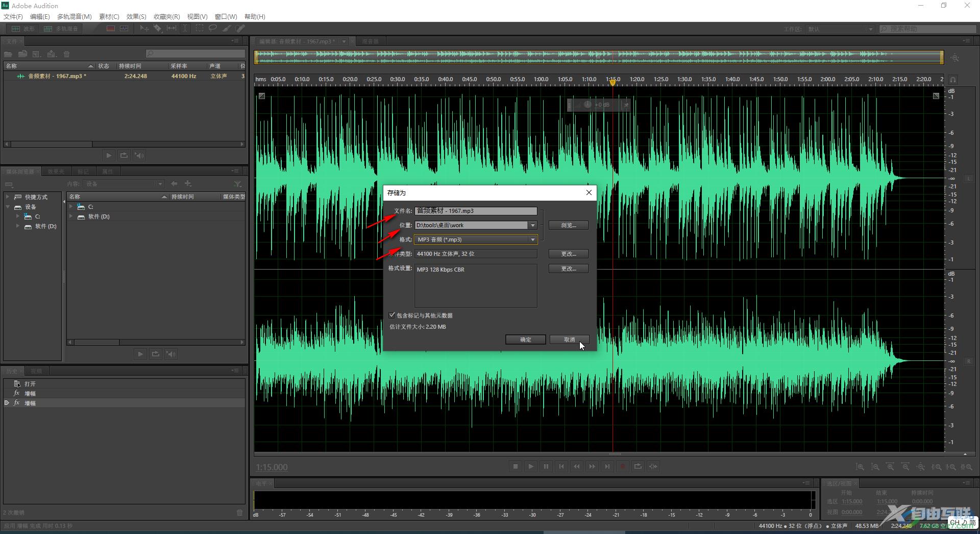Open Media Browser contents dropdown
The height and width of the screenshot is (534, 980).
[160, 184]
